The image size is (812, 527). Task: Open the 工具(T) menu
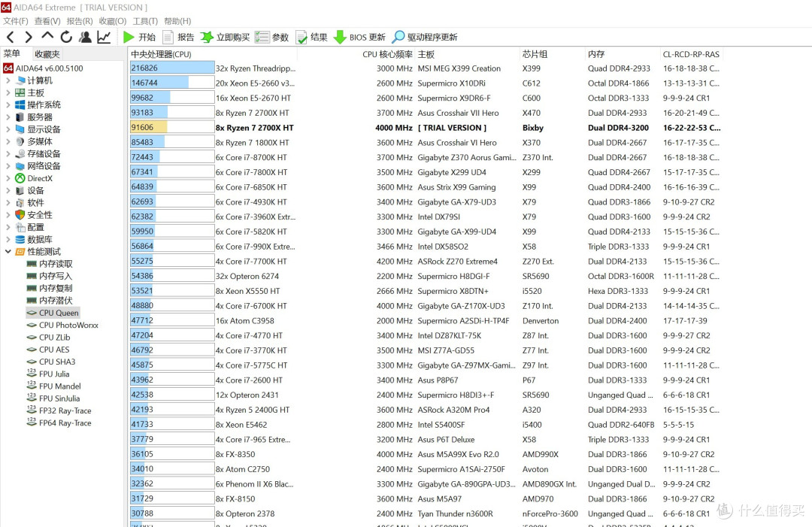145,21
